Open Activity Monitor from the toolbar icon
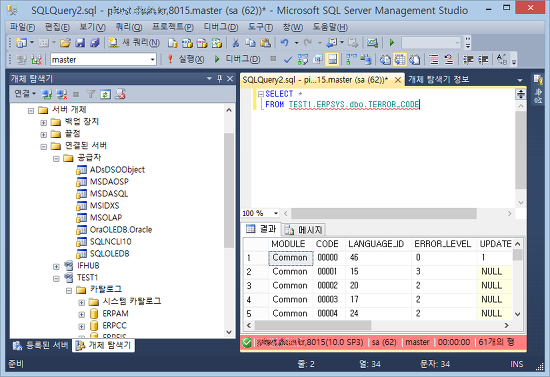 pyautogui.click(x=372, y=43)
